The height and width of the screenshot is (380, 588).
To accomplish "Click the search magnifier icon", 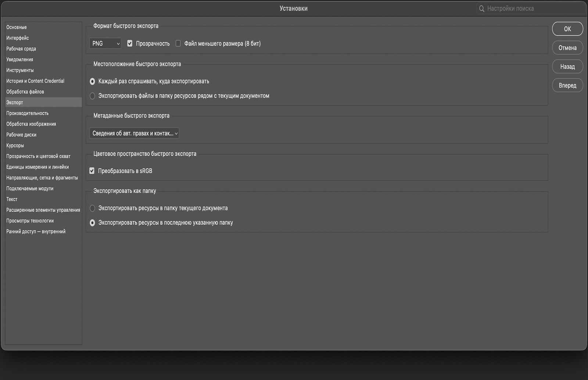I will point(481,8).
